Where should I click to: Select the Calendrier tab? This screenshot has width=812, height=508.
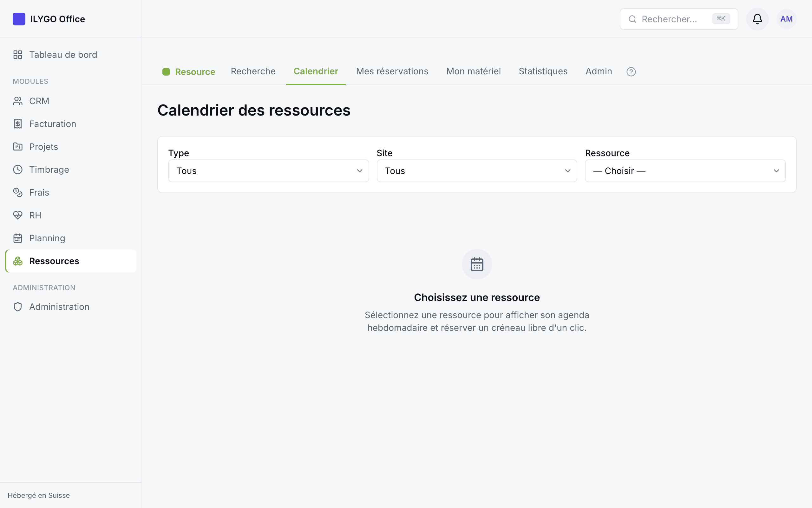(316, 71)
